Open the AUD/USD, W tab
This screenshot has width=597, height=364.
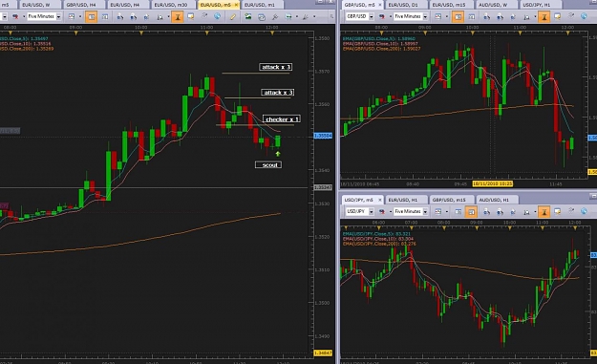[x=496, y=5]
